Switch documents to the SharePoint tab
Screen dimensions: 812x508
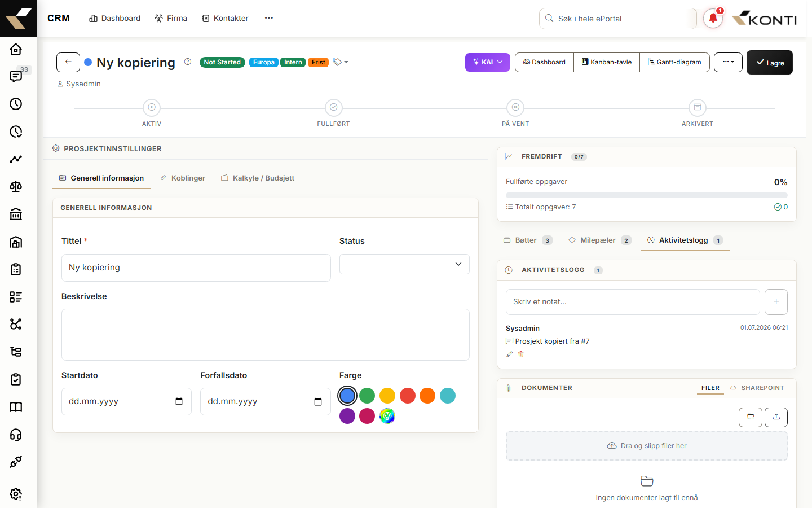coord(757,388)
